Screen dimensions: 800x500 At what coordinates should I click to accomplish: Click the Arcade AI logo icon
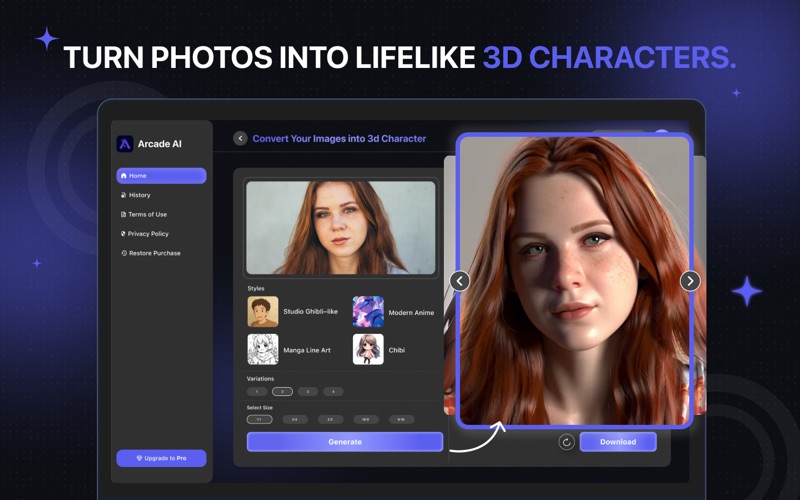click(x=124, y=144)
